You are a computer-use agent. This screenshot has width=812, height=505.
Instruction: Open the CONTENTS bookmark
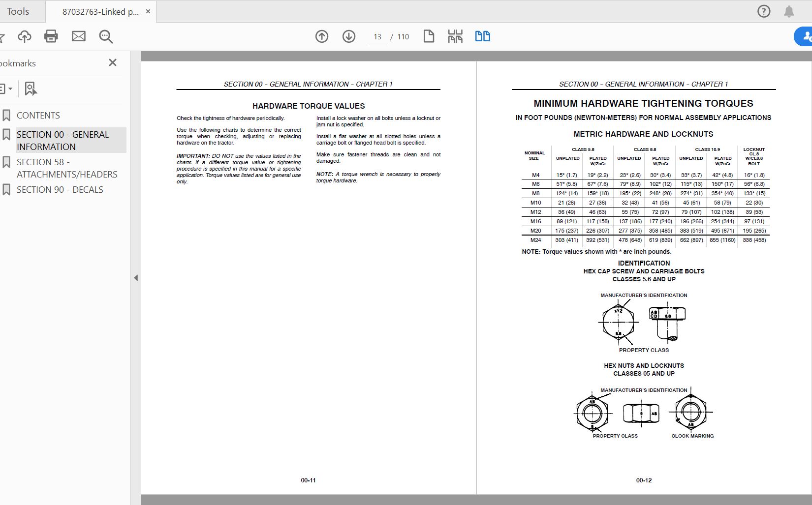click(x=38, y=116)
